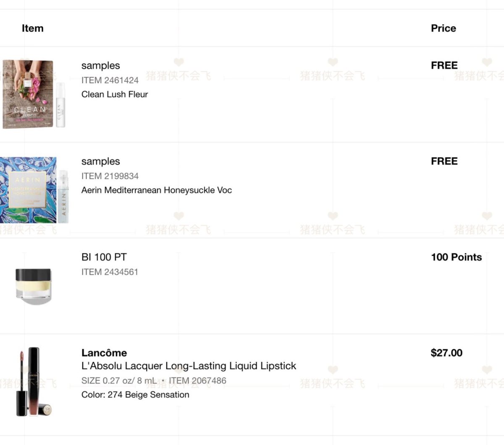Click the FREE price for Clean Lush Fleur
Screen dimensions: 504x445
point(444,66)
